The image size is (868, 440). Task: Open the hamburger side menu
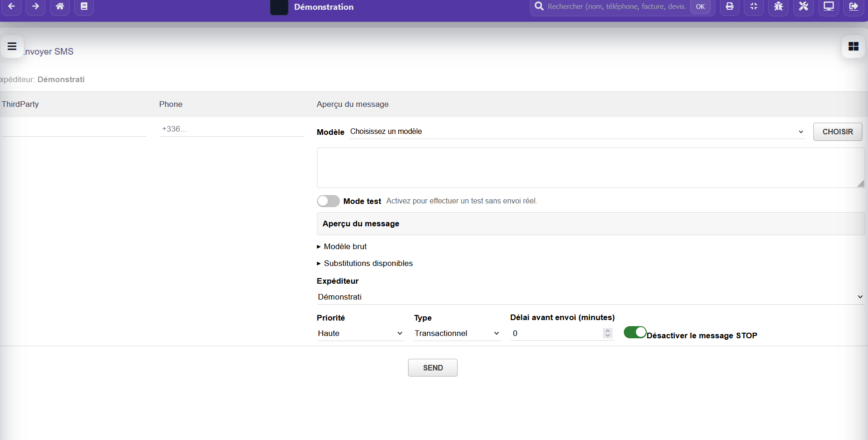(12, 47)
